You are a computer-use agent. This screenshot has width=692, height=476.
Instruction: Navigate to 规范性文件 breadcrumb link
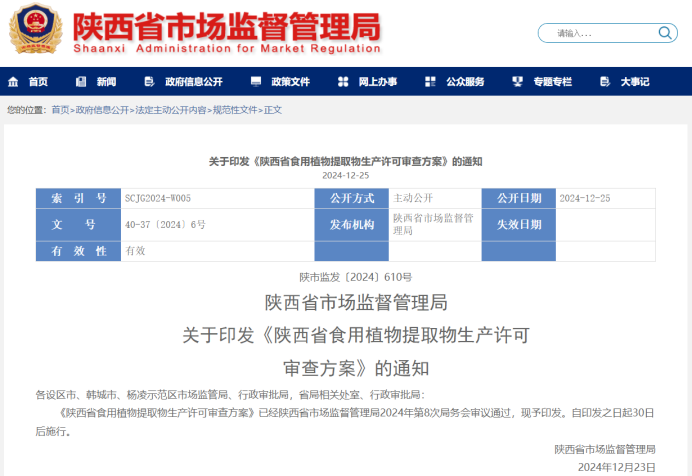(x=234, y=110)
